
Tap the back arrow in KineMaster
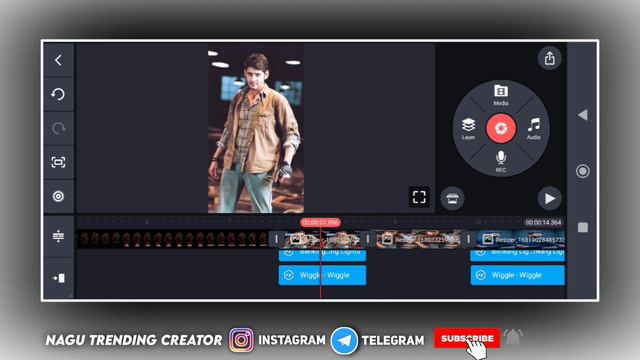click(x=58, y=60)
